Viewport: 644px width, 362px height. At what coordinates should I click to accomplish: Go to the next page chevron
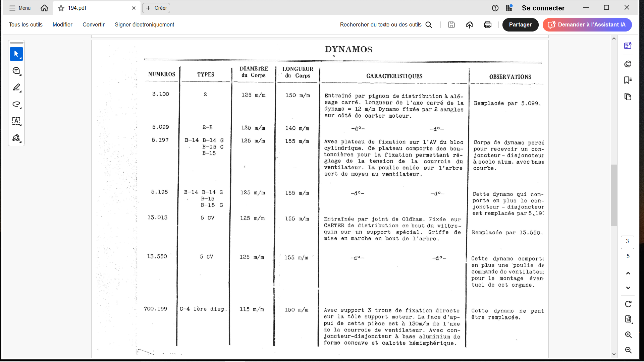628,288
